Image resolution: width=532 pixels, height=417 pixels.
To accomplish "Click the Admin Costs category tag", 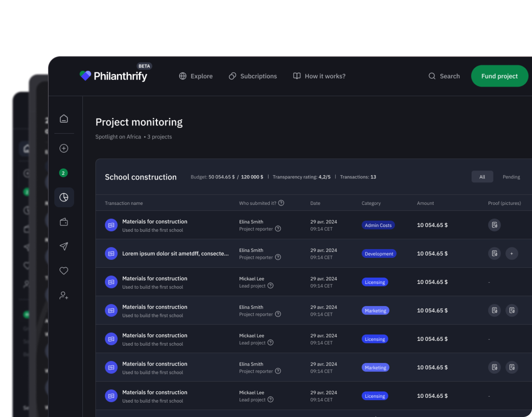I will click(x=378, y=225).
